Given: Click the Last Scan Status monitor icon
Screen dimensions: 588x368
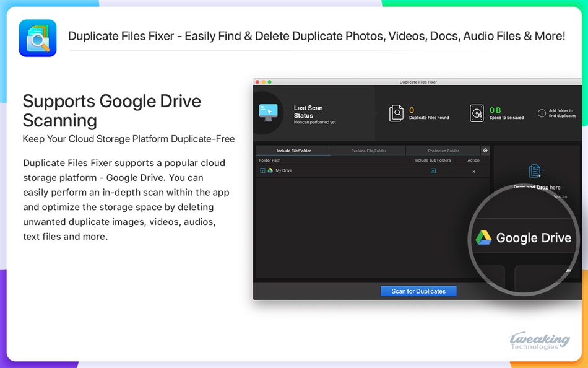Looking at the screenshot, I should [x=268, y=113].
